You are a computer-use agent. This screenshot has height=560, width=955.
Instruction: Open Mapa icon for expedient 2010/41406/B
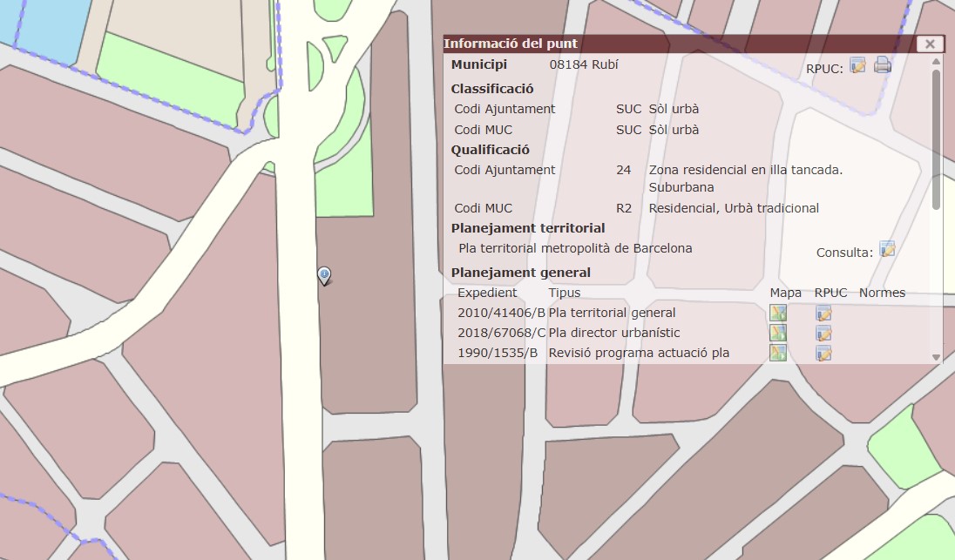point(778,313)
